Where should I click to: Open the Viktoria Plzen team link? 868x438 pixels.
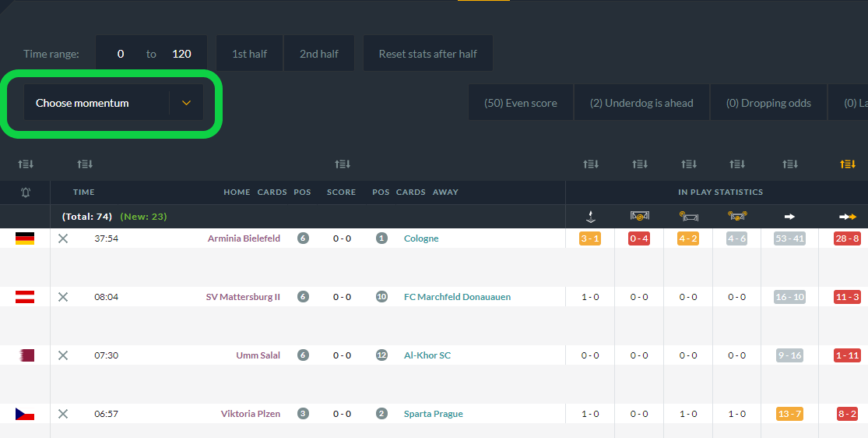point(250,414)
